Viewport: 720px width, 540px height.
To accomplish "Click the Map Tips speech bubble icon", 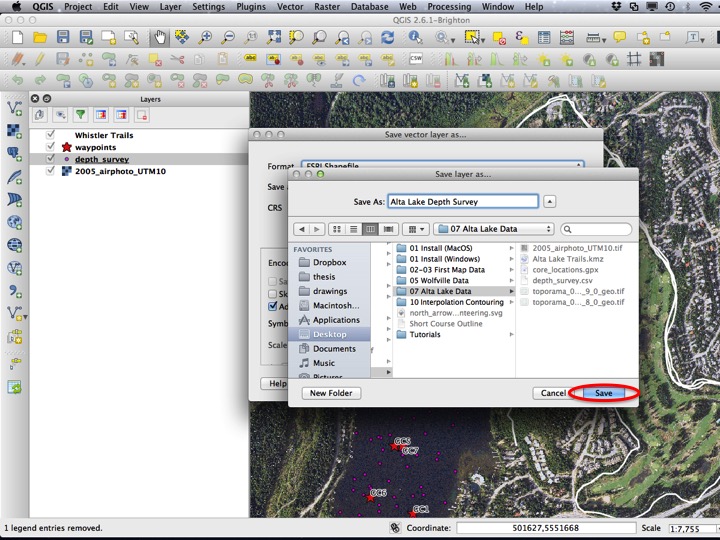I will click(x=619, y=37).
